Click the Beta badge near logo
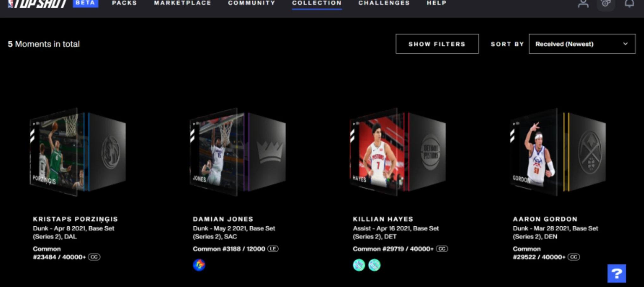644x287 pixels. point(85,3)
